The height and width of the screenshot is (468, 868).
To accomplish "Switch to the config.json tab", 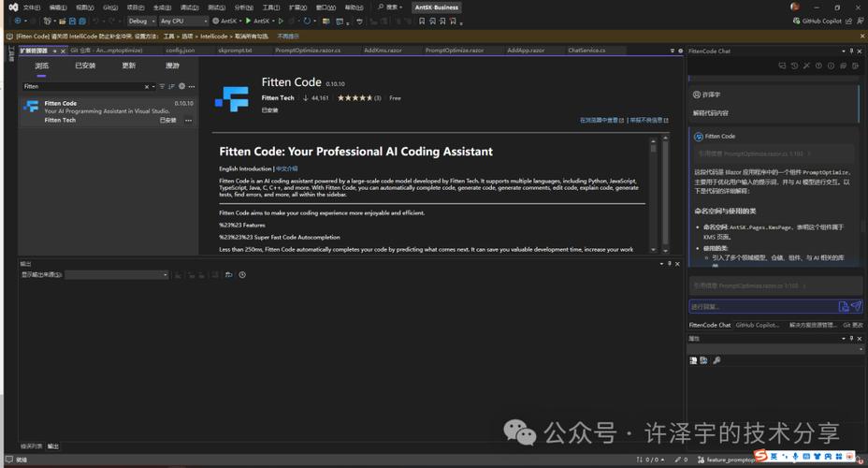I will point(180,51).
